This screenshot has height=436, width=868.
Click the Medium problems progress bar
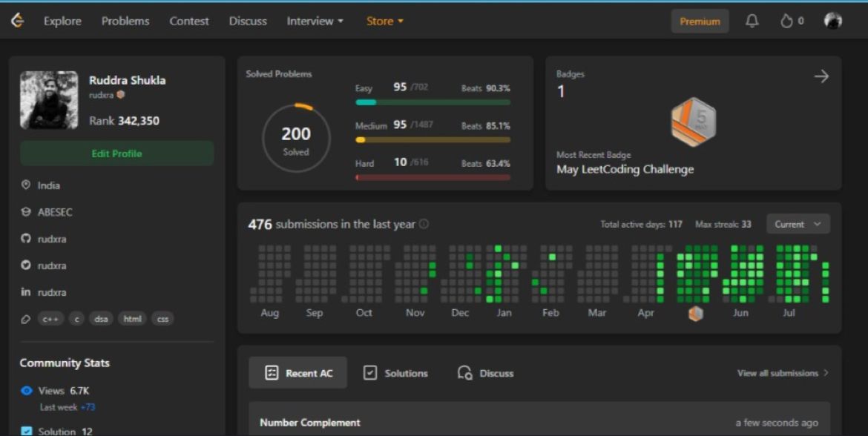(433, 140)
